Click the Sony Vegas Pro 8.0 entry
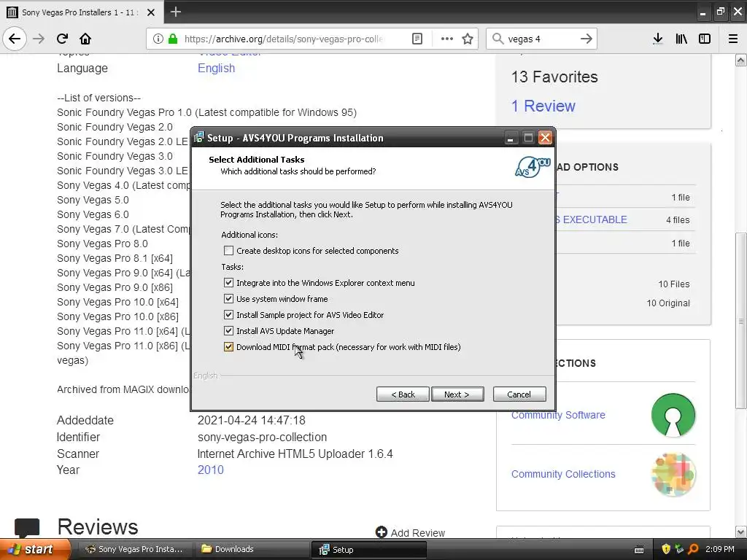747x560 pixels. click(102, 244)
